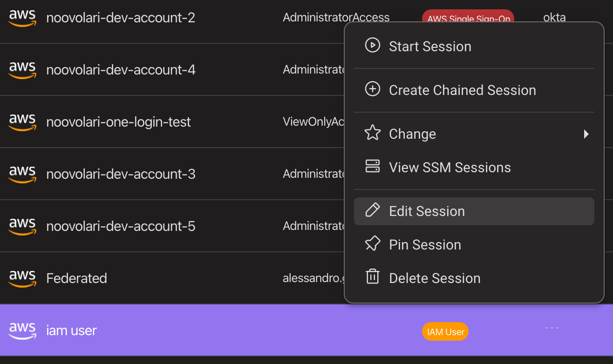Click the trash icon for Delete Session
The image size is (613, 364).
tap(372, 277)
